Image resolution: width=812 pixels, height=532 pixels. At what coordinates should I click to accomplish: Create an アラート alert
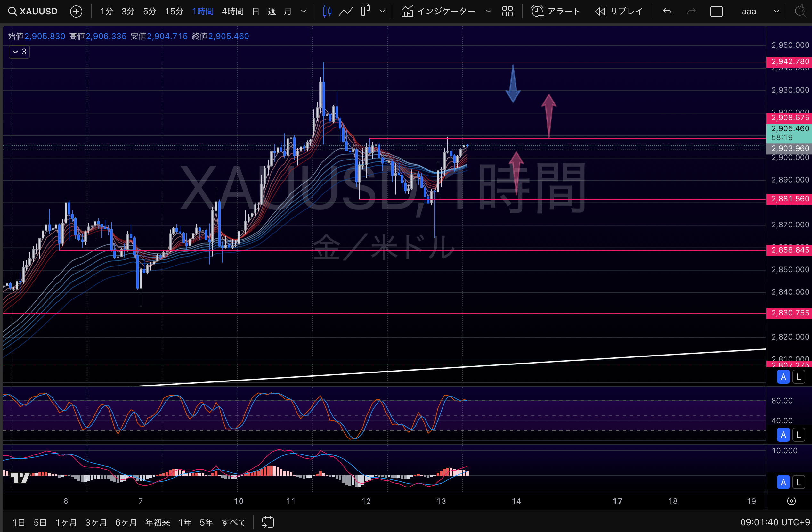(556, 12)
